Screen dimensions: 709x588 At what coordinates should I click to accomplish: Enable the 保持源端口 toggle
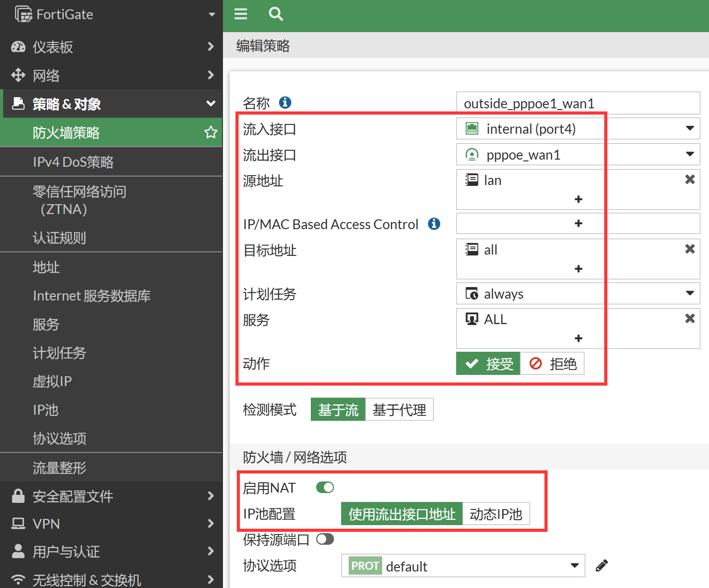click(325, 539)
